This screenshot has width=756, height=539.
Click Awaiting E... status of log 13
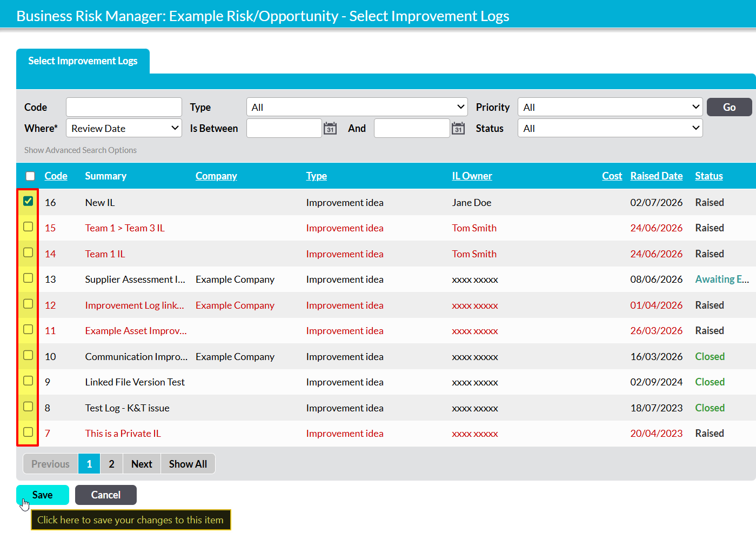pos(722,280)
